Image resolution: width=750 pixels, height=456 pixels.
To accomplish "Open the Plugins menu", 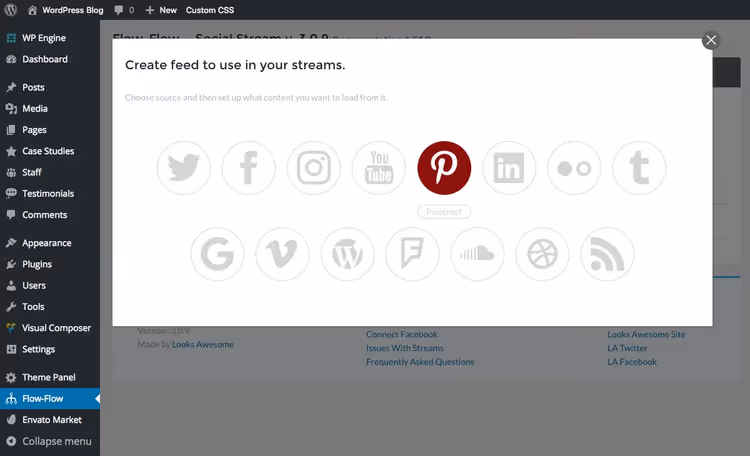I will pyautogui.click(x=50, y=264).
